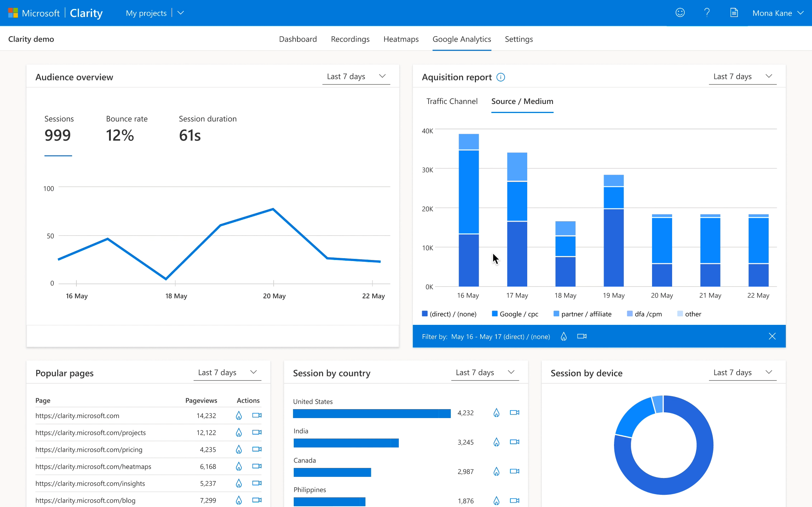The width and height of the screenshot is (812, 507).
Task: Select the Google Analytics tab
Action: coord(462,39)
